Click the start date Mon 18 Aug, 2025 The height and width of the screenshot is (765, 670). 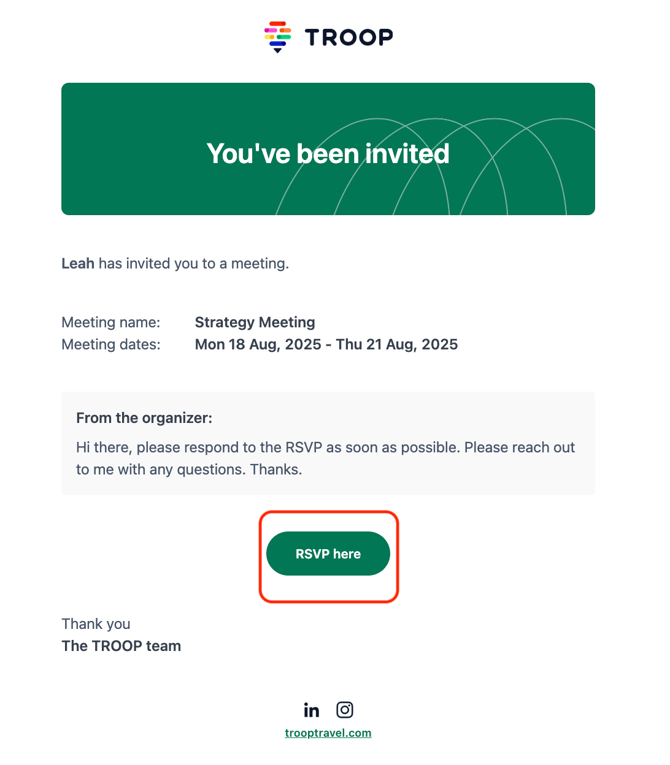(258, 344)
